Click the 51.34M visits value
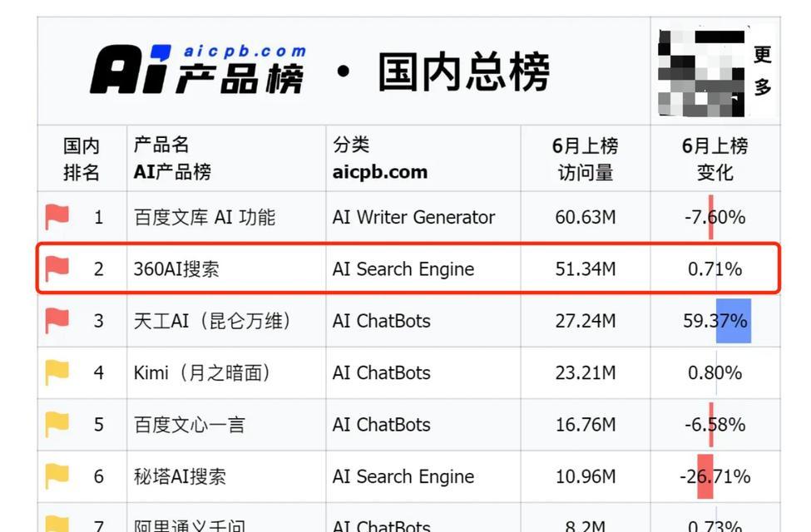The height and width of the screenshot is (532, 811). (586, 268)
